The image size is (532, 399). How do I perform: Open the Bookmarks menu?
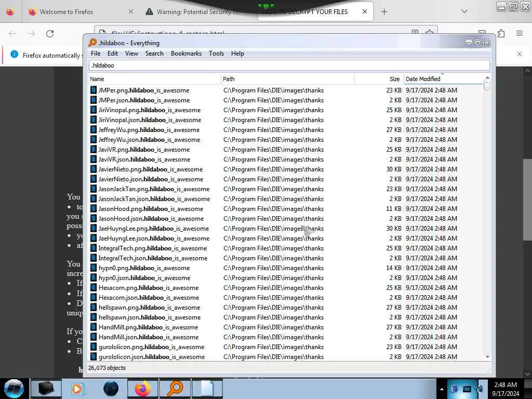pos(187,54)
